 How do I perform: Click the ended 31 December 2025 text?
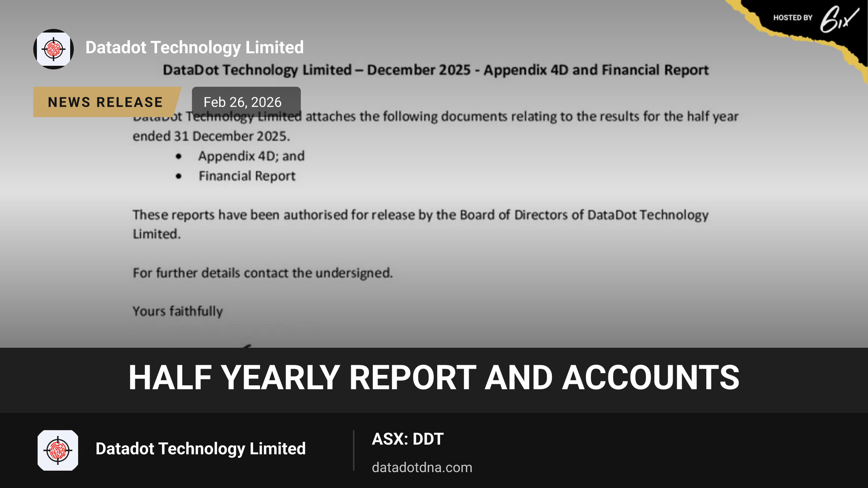click(211, 136)
